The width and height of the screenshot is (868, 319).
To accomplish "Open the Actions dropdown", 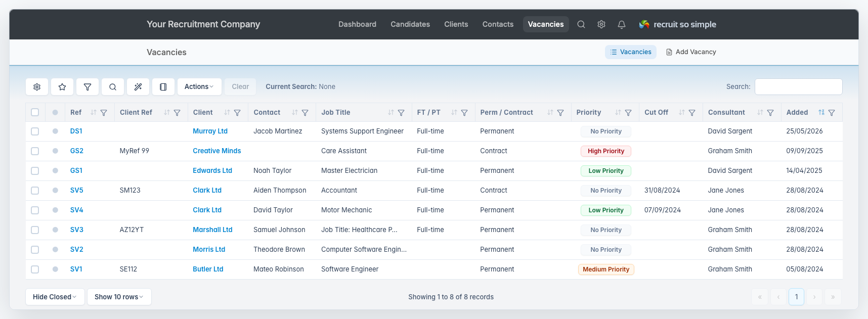I will pyautogui.click(x=199, y=87).
